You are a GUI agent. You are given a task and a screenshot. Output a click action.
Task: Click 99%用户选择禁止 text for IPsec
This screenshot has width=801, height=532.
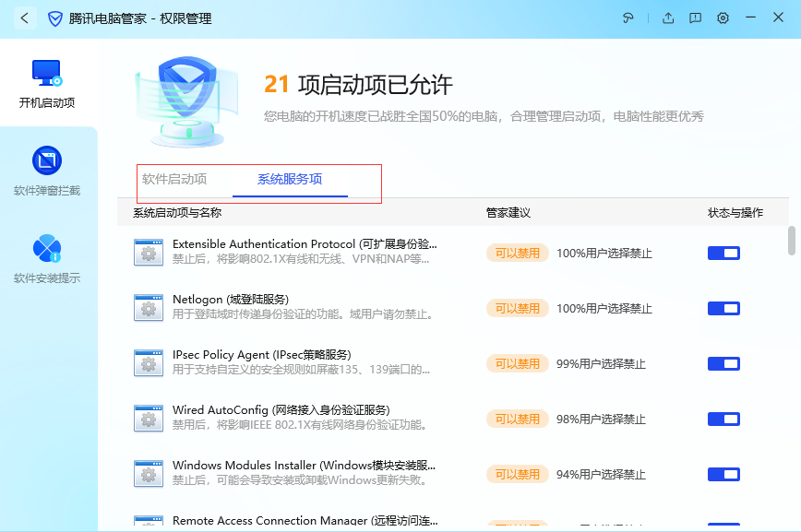[601, 363]
